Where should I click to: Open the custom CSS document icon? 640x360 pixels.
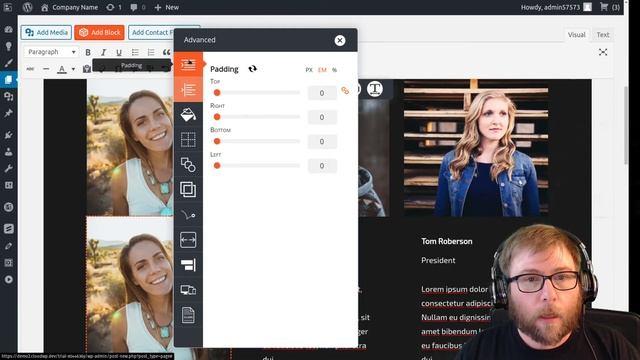[x=188, y=315]
